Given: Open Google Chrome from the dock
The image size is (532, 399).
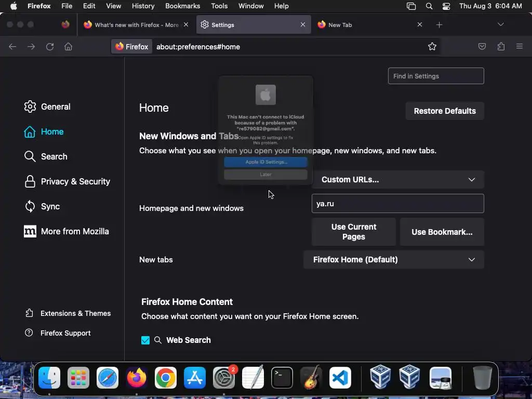Looking at the screenshot, I should point(166,378).
